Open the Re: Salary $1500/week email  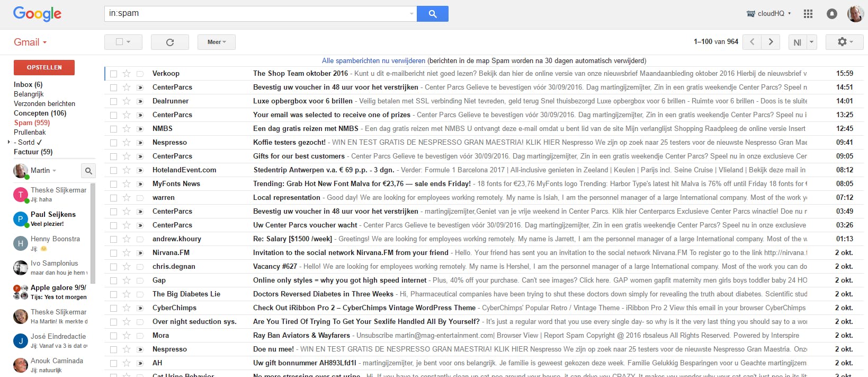coord(484,239)
